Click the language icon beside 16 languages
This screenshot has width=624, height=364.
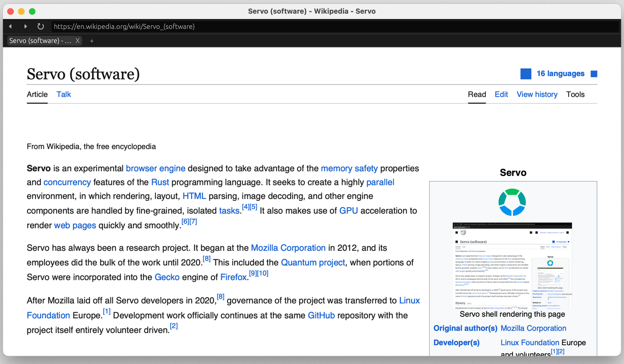(x=526, y=74)
